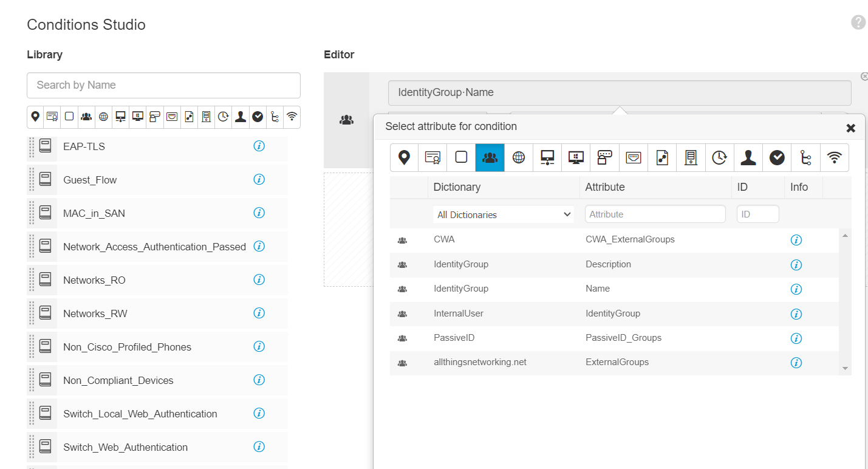The height and width of the screenshot is (469, 868).
Task: Select the clock time filter in attribute popup
Action: (x=719, y=158)
